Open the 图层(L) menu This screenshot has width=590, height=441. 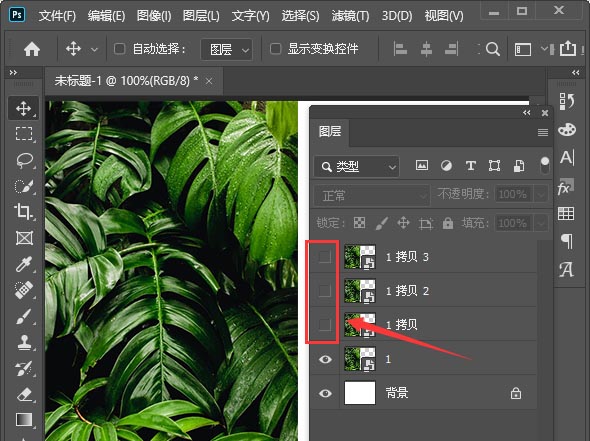[x=201, y=16]
